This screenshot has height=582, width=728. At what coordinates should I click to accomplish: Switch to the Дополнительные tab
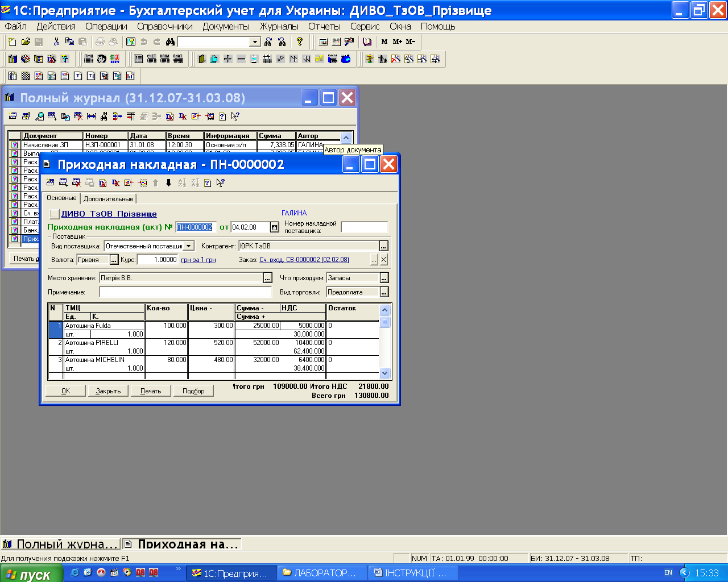coord(109,199)
